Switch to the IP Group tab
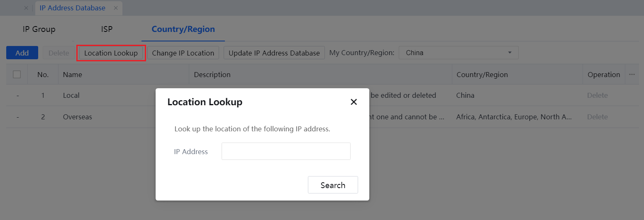 point(39,29)
